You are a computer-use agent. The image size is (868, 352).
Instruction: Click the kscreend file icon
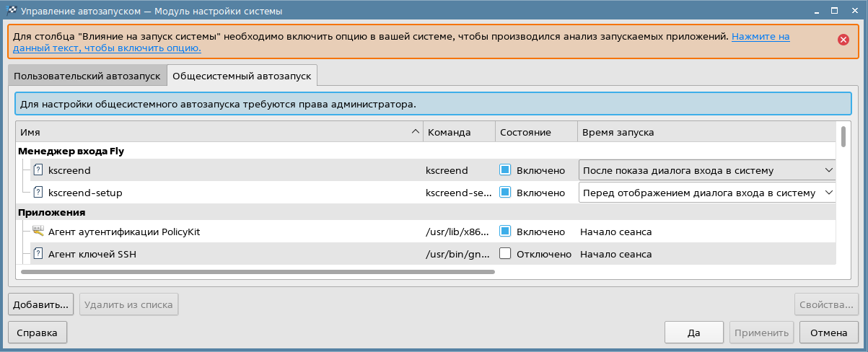point(38,170)
